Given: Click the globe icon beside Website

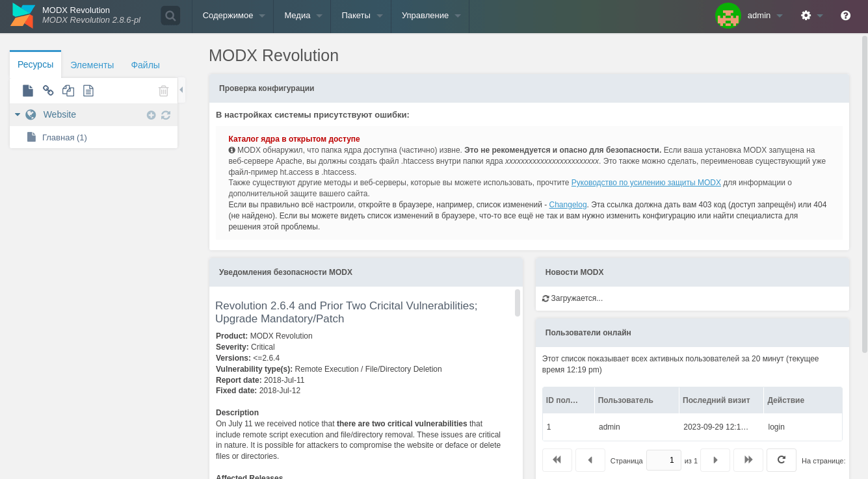Looking at the screenshot, I should point(31,114).
